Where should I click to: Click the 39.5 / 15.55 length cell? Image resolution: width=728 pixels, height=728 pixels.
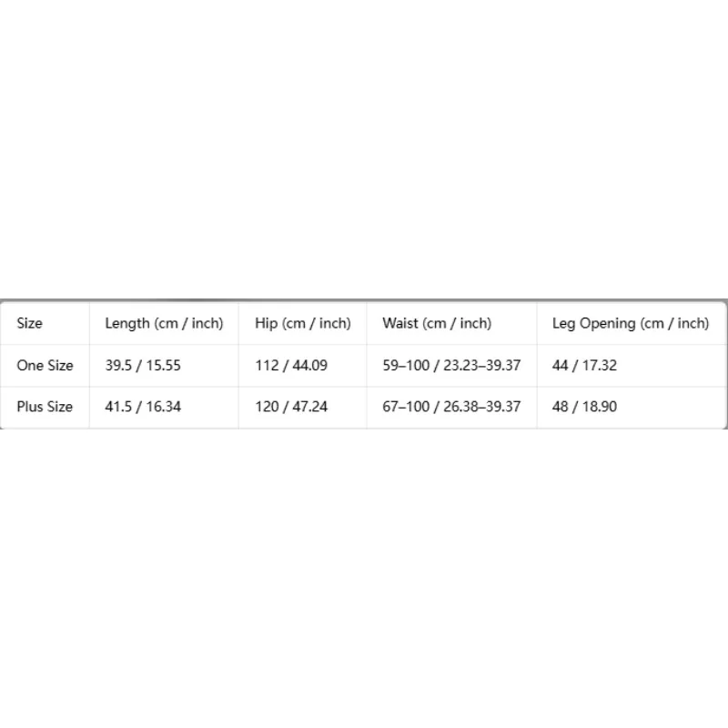click(x=143, y=366)
